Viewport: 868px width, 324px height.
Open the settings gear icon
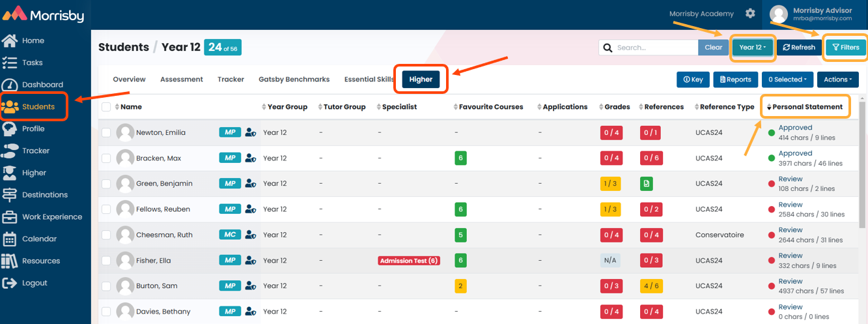(x=750, y=13)
